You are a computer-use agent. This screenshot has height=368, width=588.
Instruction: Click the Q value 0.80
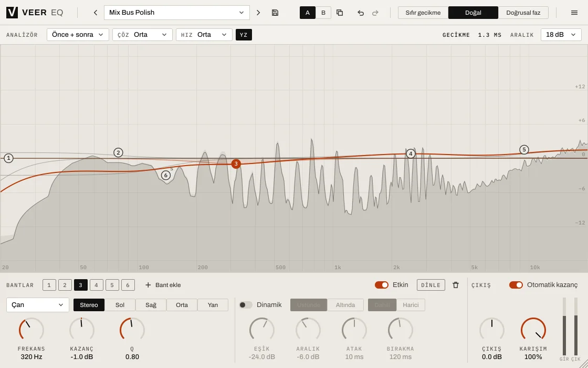point(132,357)
